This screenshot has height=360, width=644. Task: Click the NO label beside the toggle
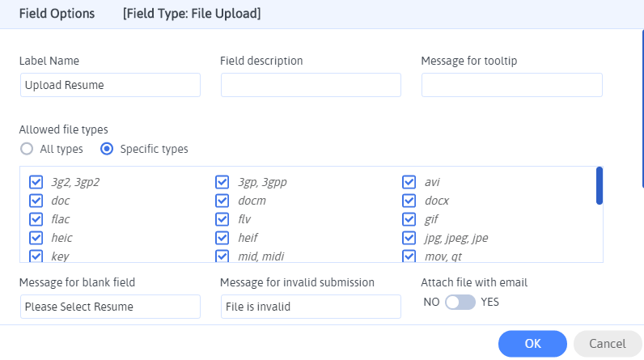(431, 302)
